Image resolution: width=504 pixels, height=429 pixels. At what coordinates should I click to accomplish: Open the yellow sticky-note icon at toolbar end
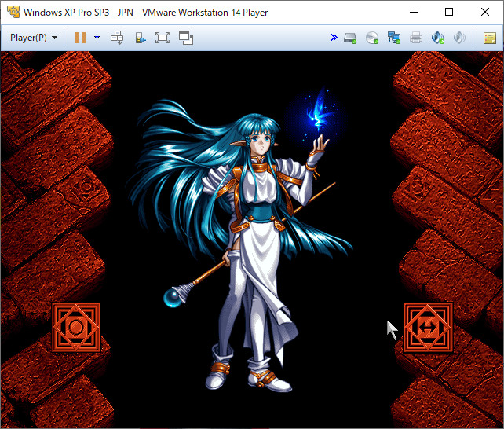[490, 38]
